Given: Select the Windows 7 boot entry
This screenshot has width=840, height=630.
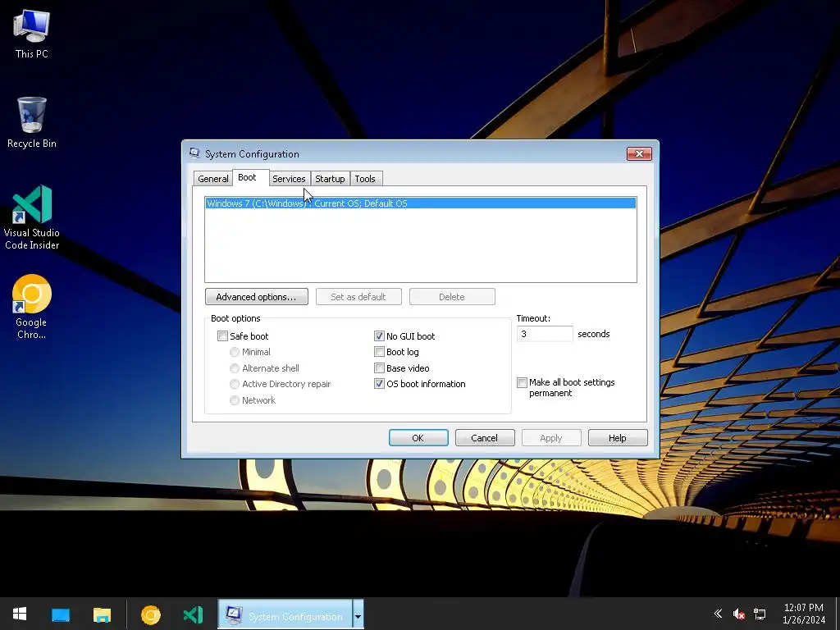Looking at the screenshot, I should pos(421,203).
